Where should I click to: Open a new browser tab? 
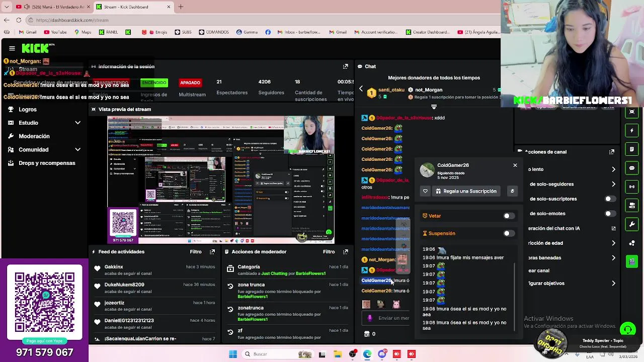181,7
